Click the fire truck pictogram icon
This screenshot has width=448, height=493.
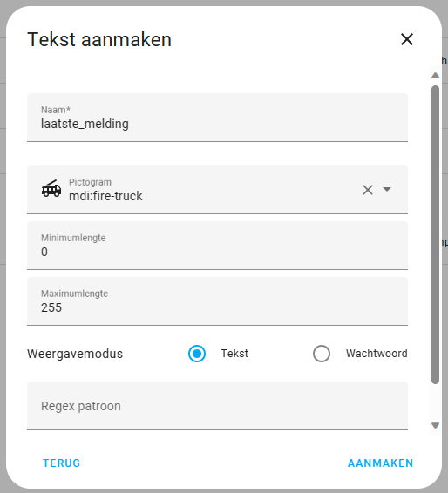point(51,189)
